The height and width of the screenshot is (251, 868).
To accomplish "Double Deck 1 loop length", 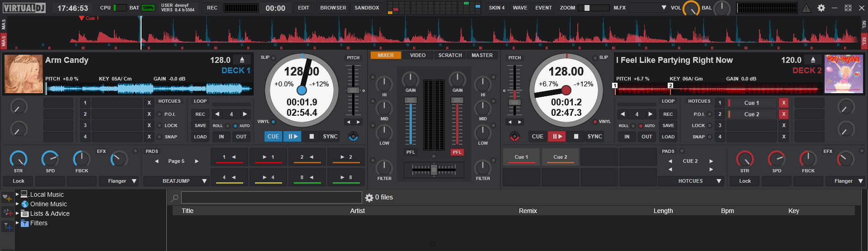I will 245,114.
